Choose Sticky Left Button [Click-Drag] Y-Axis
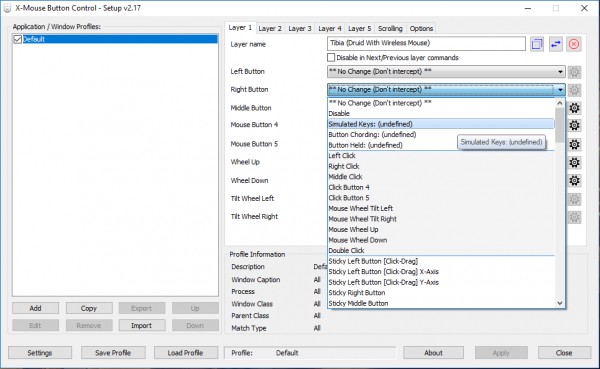600x369 pixels. (441, 282)
